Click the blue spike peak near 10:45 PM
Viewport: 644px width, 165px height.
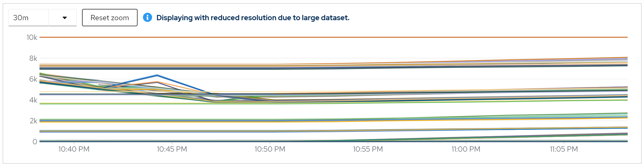click(x=157, y=76)
